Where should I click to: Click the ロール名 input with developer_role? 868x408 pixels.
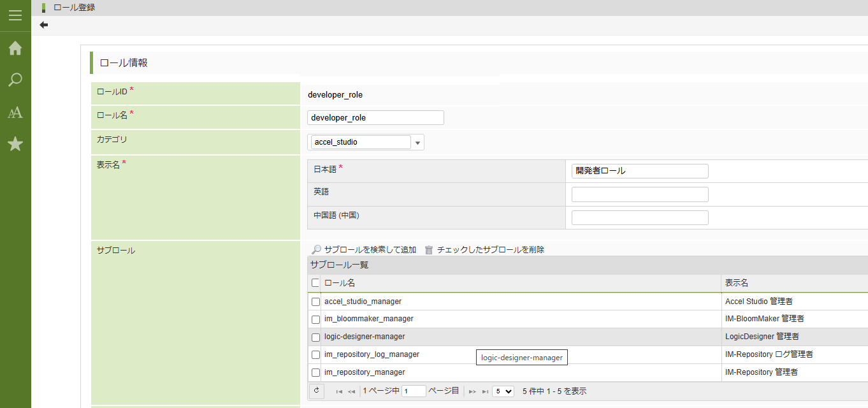point(375,118)
